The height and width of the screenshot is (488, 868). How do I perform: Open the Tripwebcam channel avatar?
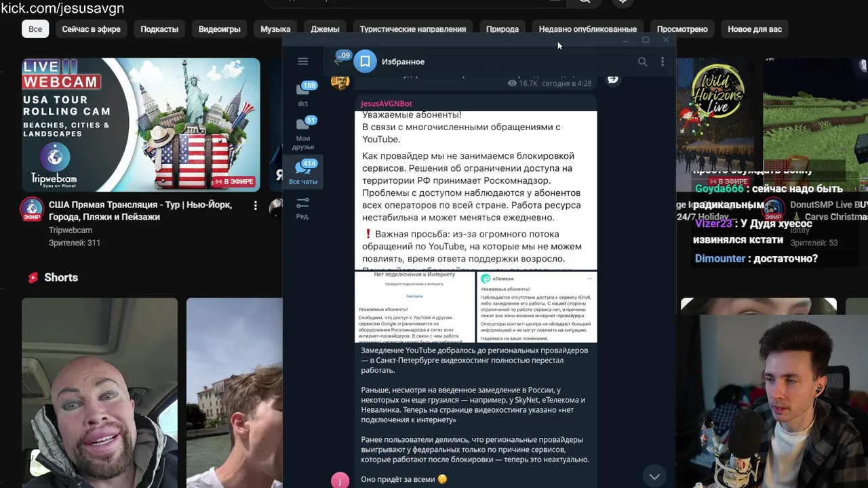(x=32, y=209)
